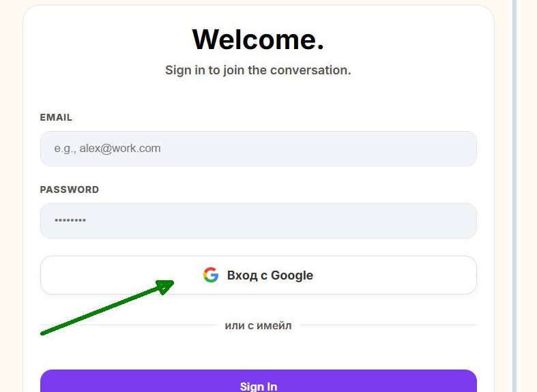Focus the Email input field

(x=258, y=149)
